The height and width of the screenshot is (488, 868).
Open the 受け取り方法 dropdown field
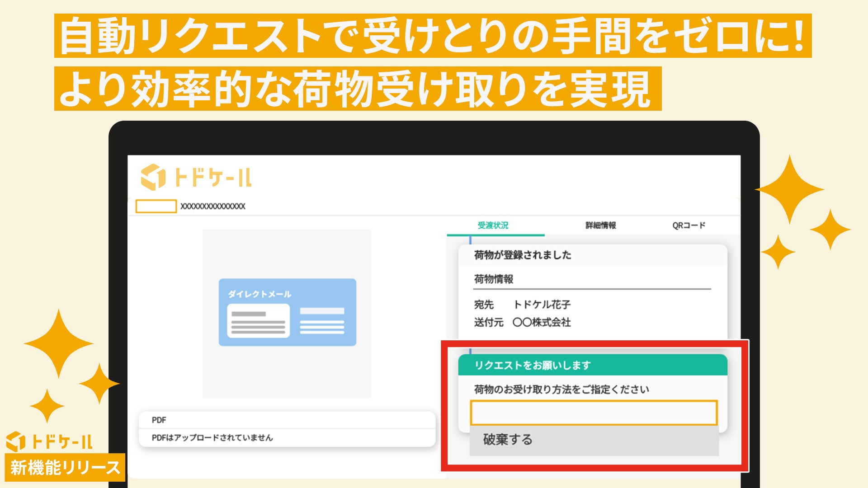(594, 413)
